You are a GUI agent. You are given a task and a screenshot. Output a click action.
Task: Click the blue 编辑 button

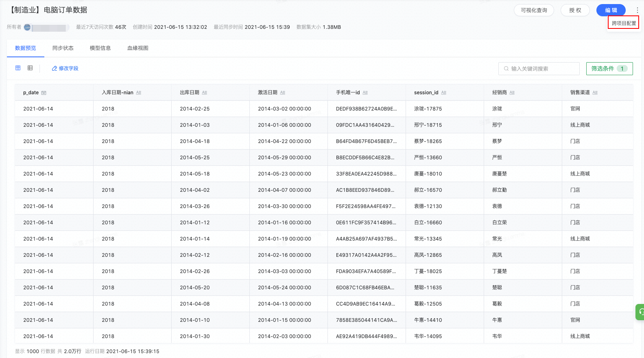[611, 10]
